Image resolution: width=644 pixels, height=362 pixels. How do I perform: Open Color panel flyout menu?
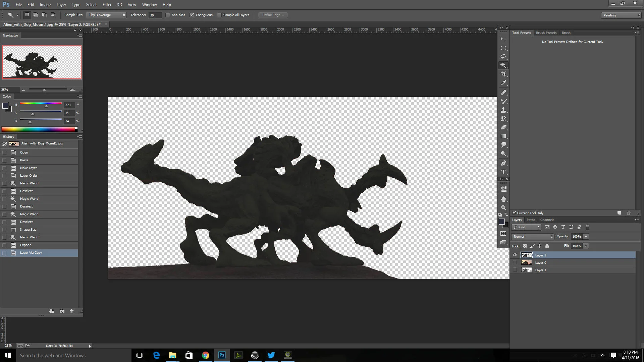point(79,97)
